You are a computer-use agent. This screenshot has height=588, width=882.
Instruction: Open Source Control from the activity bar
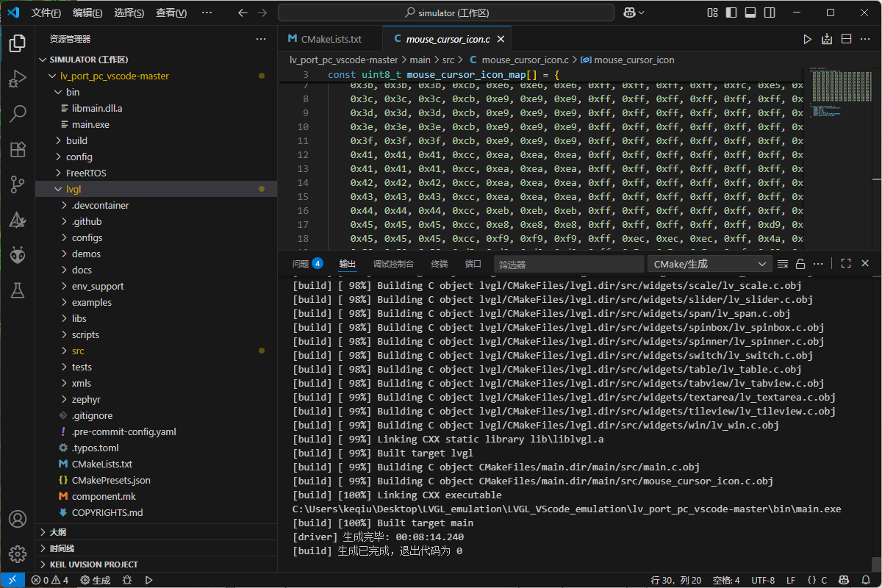[18, 184]
